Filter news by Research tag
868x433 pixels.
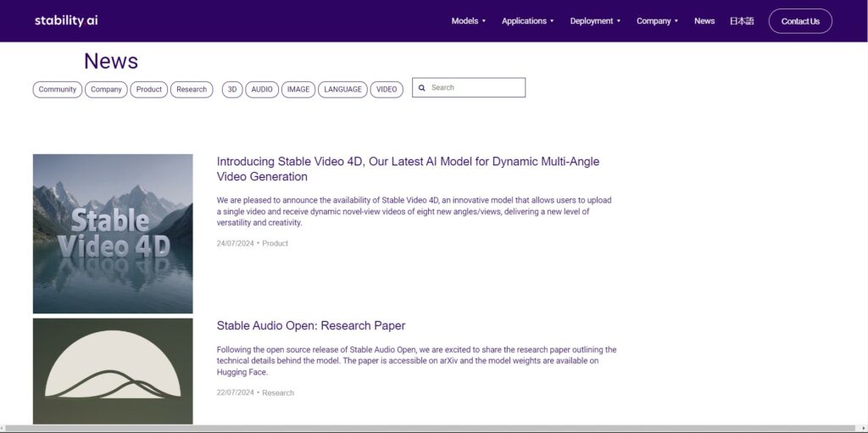tap(192, 89)
